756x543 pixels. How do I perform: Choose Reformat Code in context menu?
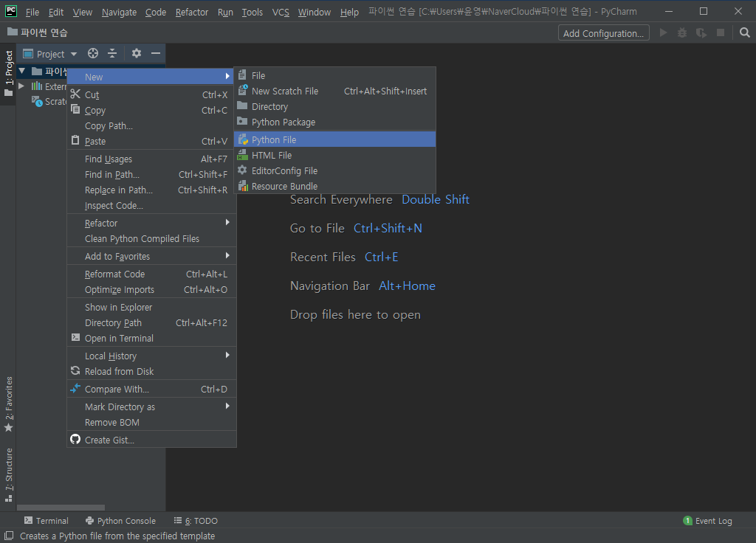point(151,274)
